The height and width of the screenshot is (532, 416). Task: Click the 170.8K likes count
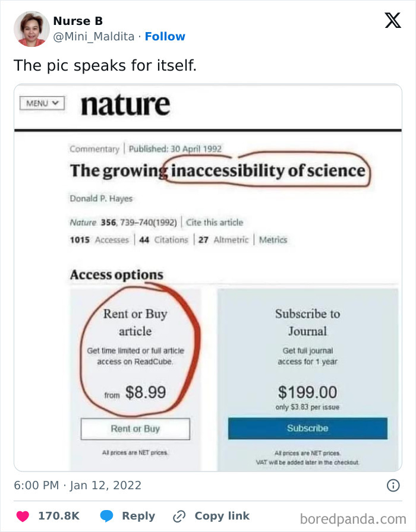[x=59, y=516]
